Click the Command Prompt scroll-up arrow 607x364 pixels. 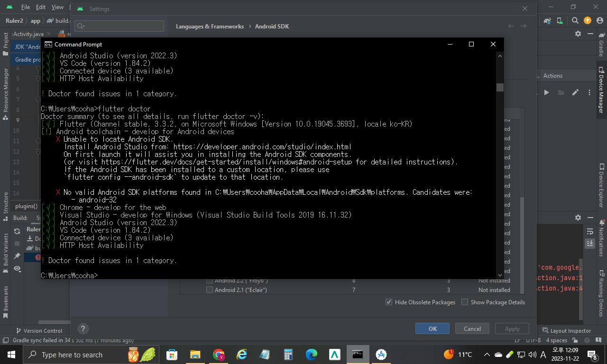pyautogui.click(x=500, y=55)
